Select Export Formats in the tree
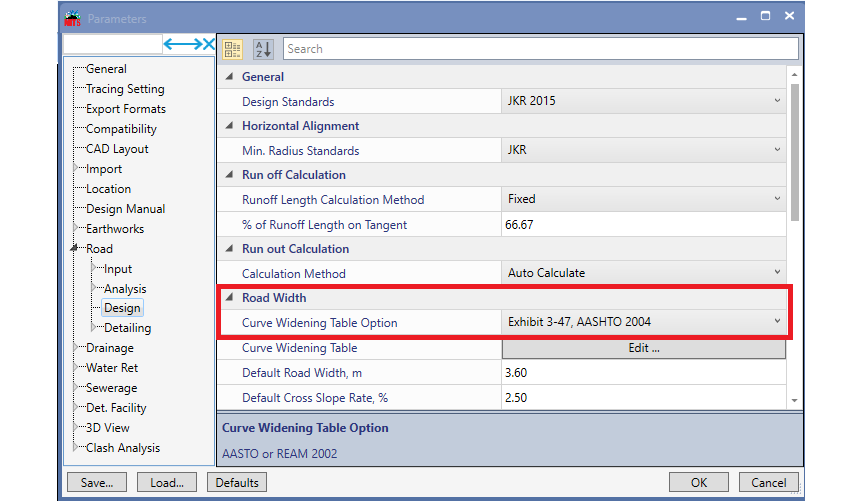 coord(126,109)
